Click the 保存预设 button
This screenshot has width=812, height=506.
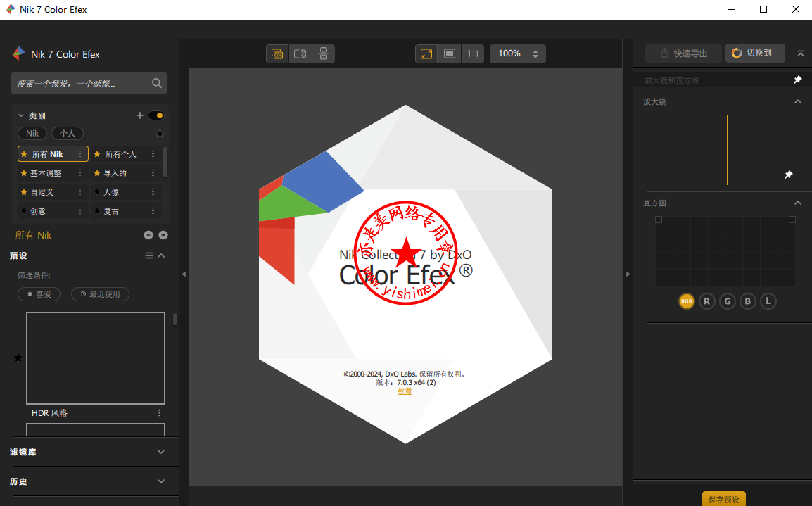[724, 499]
